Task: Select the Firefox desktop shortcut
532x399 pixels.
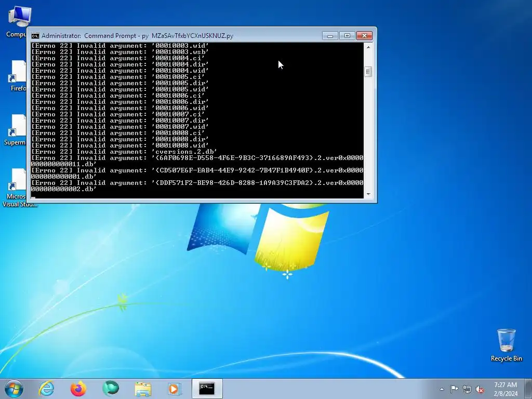Action: (x=18, y=76)
